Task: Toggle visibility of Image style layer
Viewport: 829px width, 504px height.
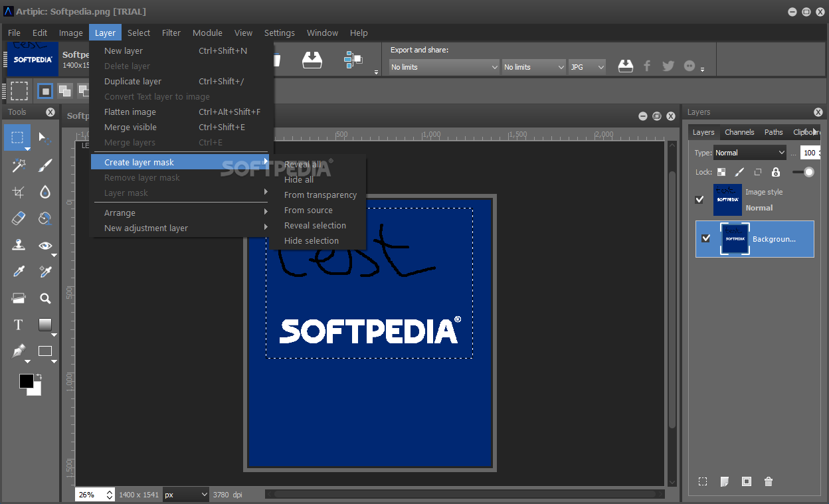Action: point(699,199)
